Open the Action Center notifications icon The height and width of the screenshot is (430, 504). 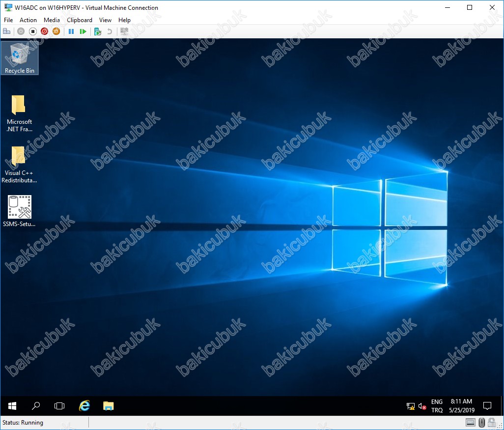point(487,406)
